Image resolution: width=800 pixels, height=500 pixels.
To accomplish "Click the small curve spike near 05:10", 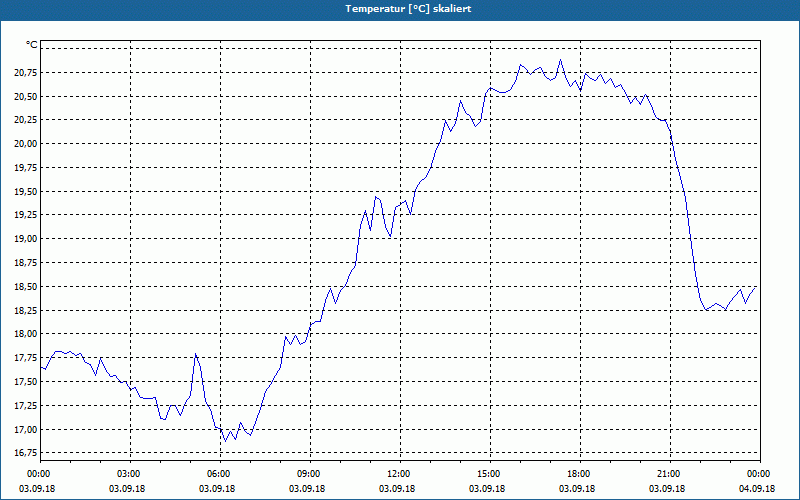I will click(195, 354).
